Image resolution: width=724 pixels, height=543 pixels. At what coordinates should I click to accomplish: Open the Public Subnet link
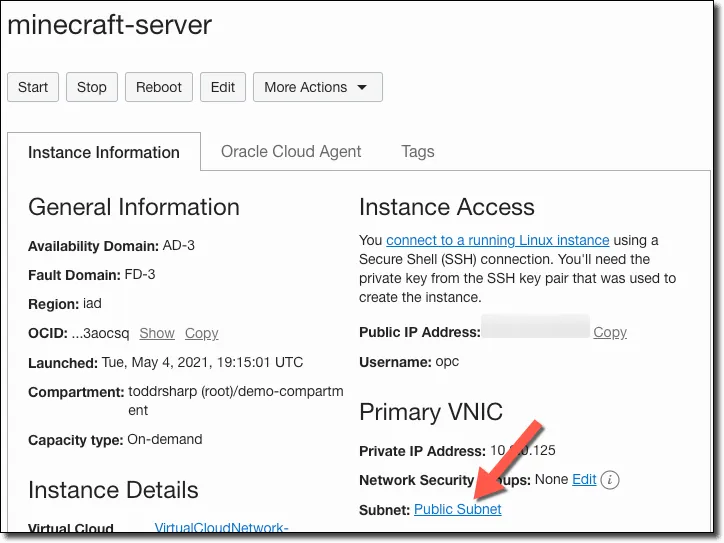(x=458, y=509)
